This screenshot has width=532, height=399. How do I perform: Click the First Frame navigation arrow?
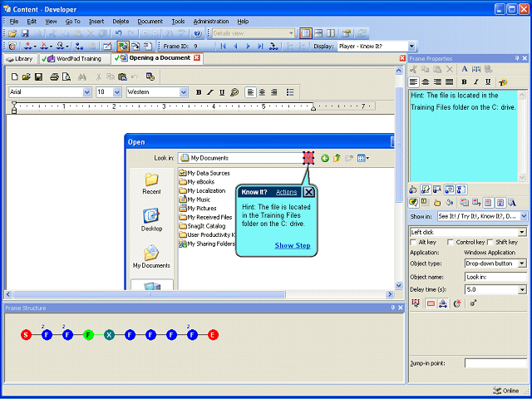click(223, 47)
